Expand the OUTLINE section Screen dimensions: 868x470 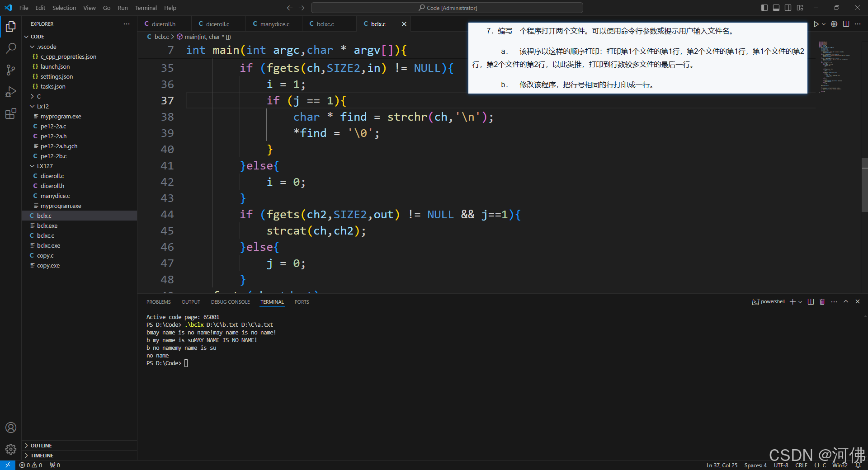79,446
